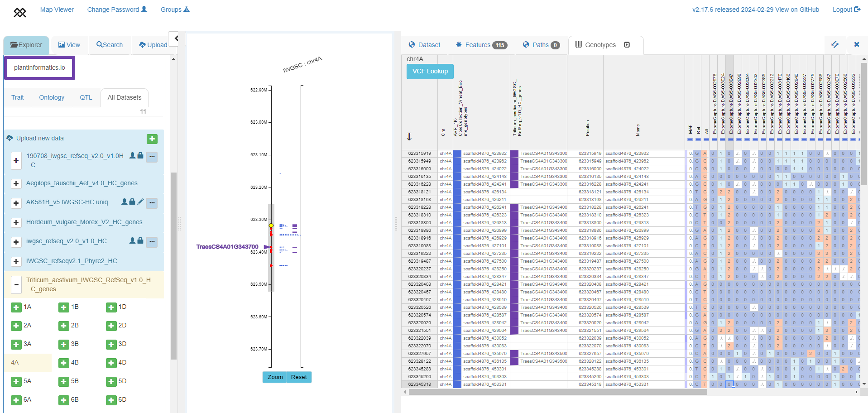The image size is (868, 413).
Task: Collapse the left panel with the arrow
Action: [177, 38]
